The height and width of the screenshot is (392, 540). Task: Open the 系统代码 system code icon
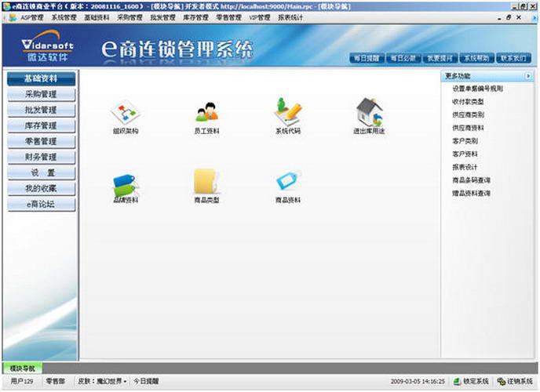click(x=288, y=111)
